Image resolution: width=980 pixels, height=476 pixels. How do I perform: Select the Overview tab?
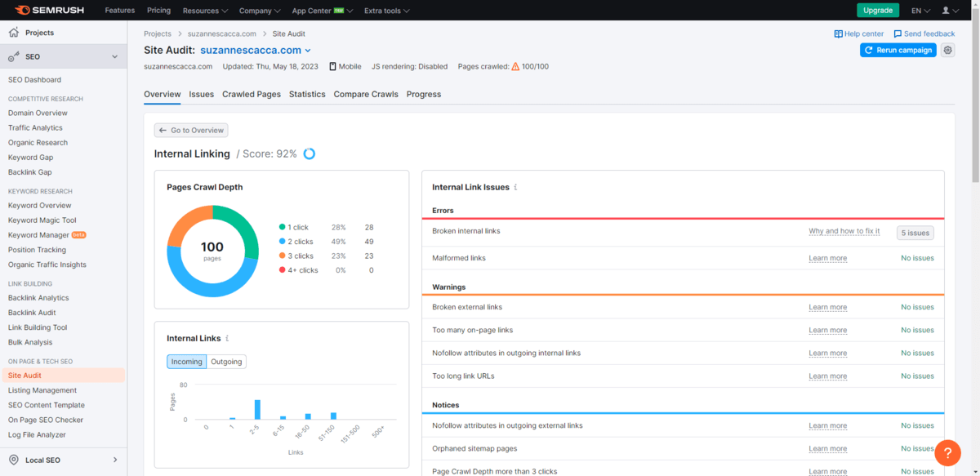(x=162, y=95)
